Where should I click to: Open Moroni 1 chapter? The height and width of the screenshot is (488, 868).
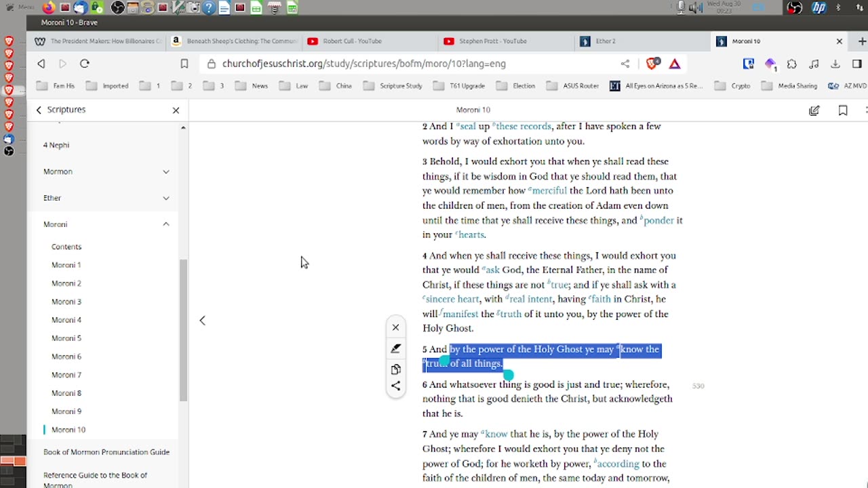click(66, 265)
